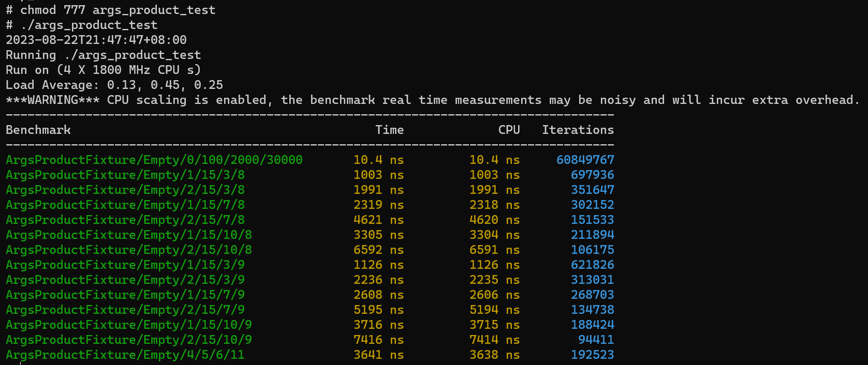Click the iterations value 60849767
The height and width of the screenshot is (365, 868).
tap(585, 160)
